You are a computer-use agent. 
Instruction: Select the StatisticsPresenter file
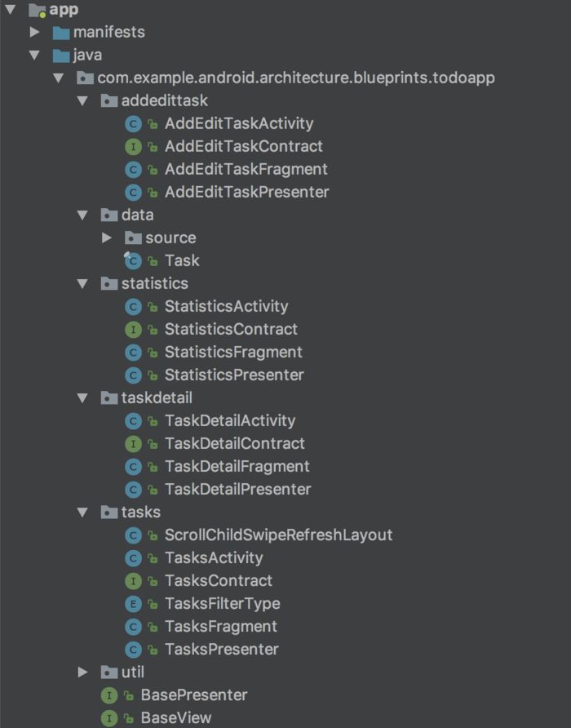click(x=234, y=375)
